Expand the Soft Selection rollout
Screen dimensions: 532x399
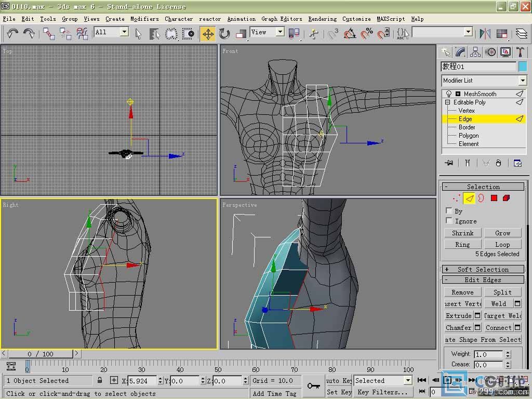483,270
